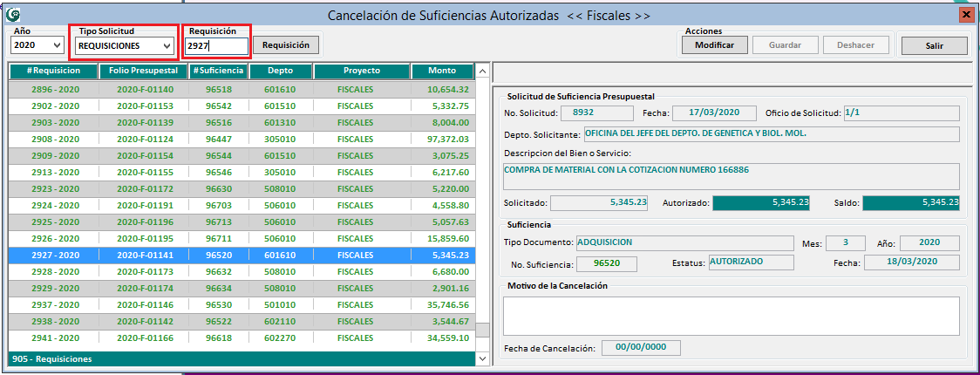Click the Descripcion del Bien o Servicio field
This screenshot has height=375, width=980.
tap(731, 175)
